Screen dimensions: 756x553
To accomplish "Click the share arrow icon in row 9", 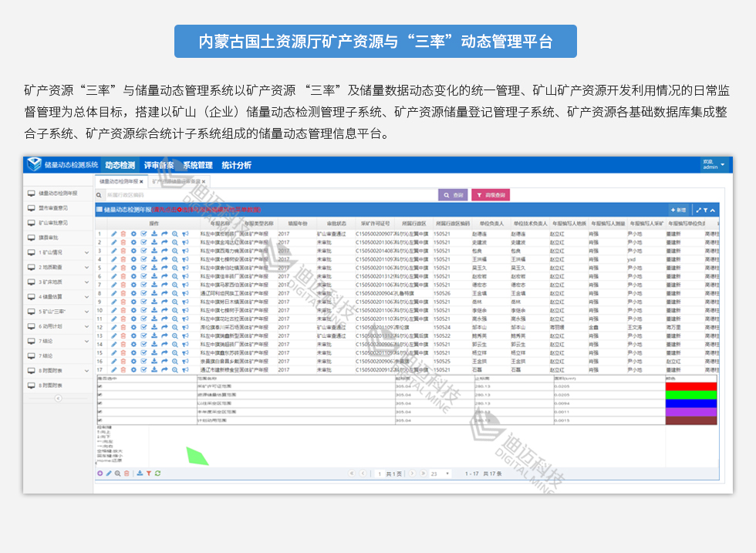I will click(164, 302).
